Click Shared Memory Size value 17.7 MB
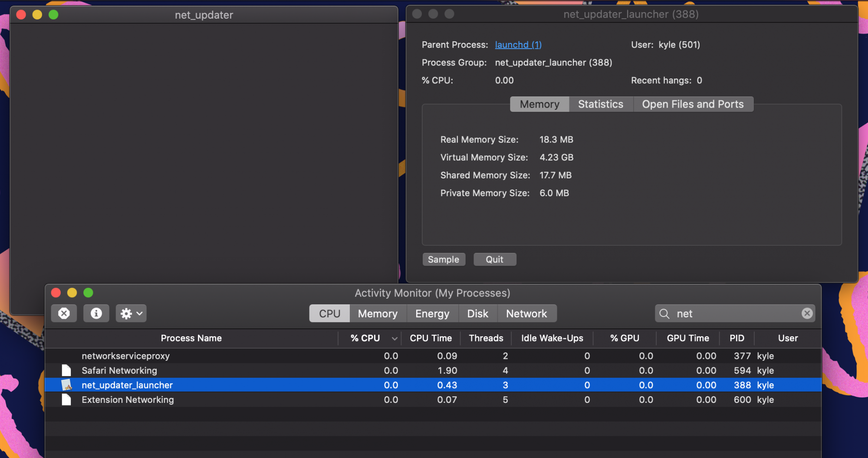Screen dimensions: 868x458 [556, 175]
